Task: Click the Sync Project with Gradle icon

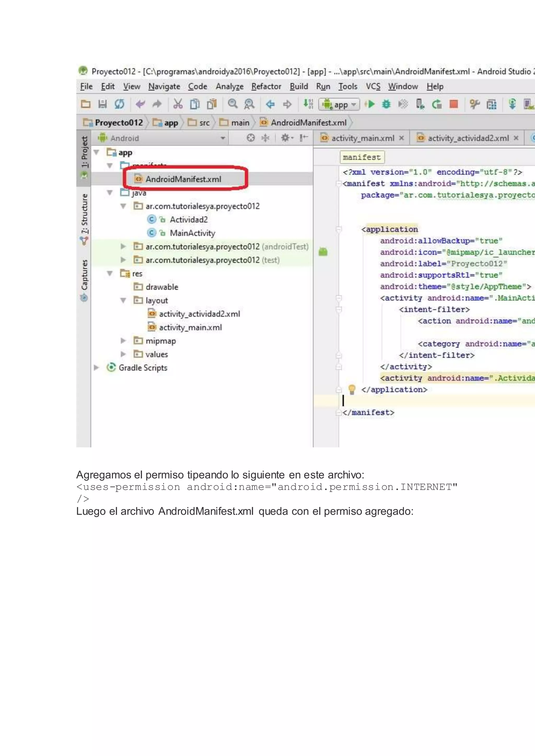Action: tap(512, 104)
